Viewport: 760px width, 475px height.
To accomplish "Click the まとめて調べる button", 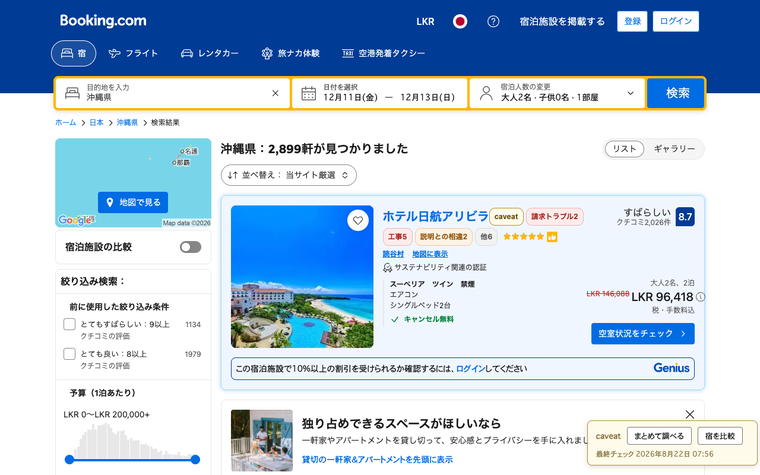I will tap(659, 436).
